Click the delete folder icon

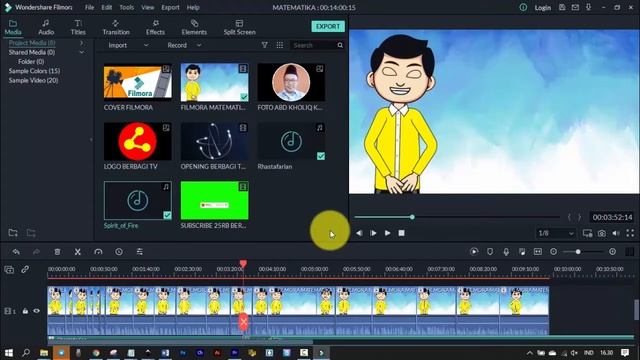(x=31, y=233)
